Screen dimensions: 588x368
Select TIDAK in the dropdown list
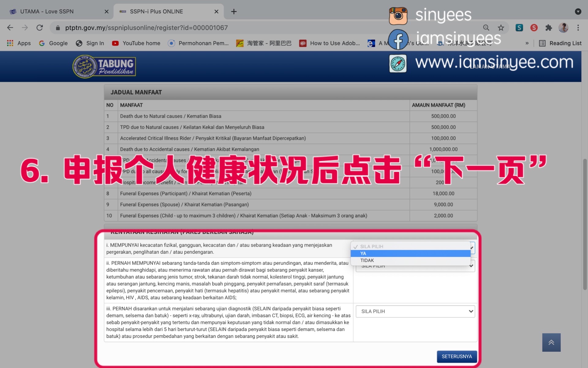click(410, 260)
